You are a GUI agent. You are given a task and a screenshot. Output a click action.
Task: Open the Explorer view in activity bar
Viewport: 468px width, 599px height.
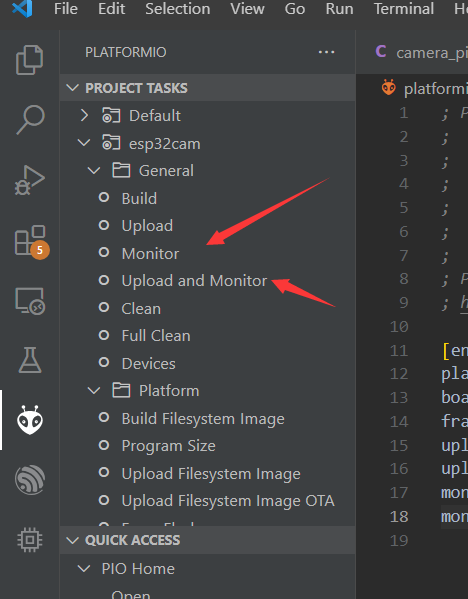pos(30,60)
